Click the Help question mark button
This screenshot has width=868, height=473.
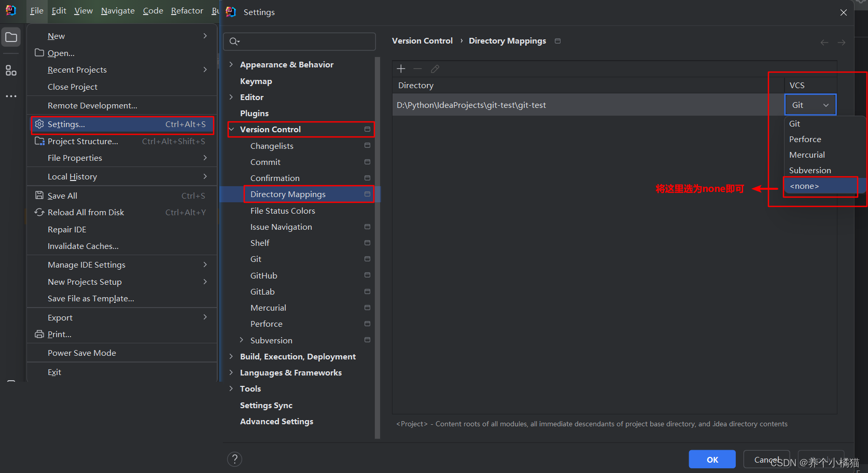235,459
